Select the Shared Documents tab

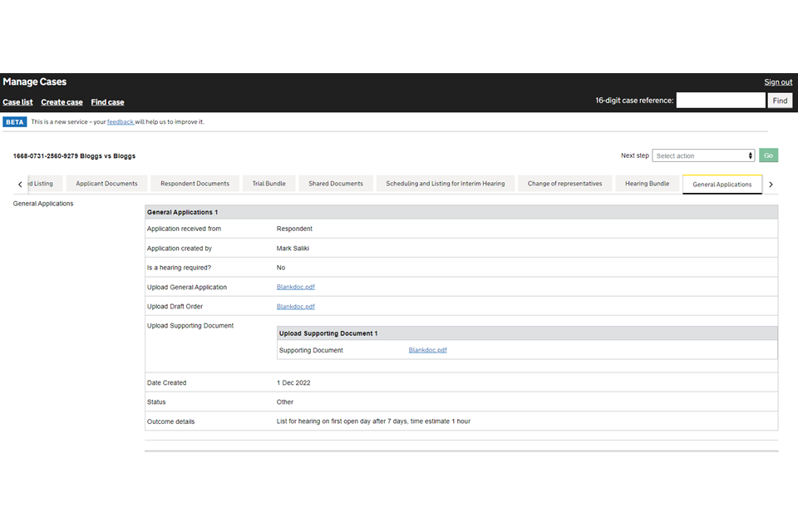coord(335,184)
